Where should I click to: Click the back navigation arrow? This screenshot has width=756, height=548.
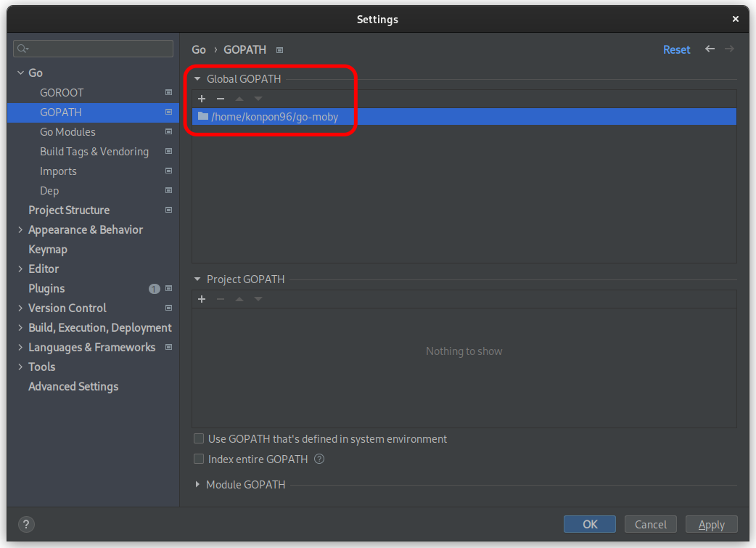point(710,49)
